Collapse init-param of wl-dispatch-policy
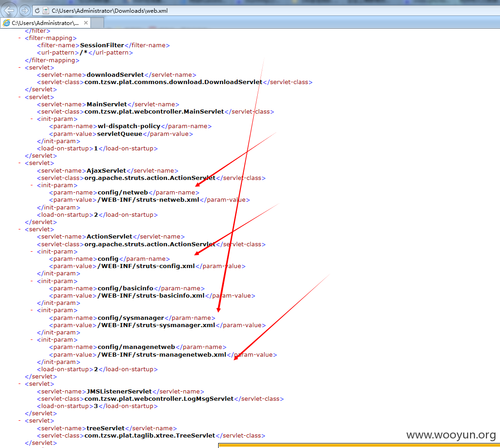The width and height of the screenshot is (500, 448). point(31,119)
